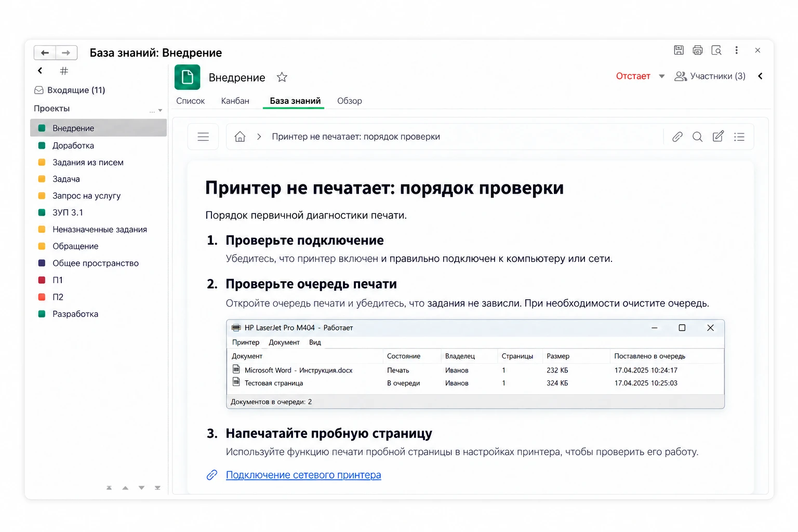Open the Подключение сетевого принтера link

303,475
